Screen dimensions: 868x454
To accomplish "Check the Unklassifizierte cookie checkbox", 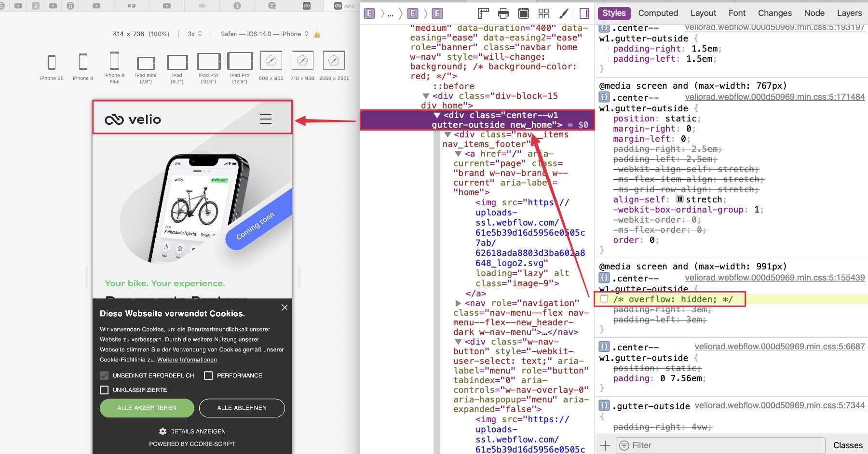I will pyautogui.click(x=104, y=390).
